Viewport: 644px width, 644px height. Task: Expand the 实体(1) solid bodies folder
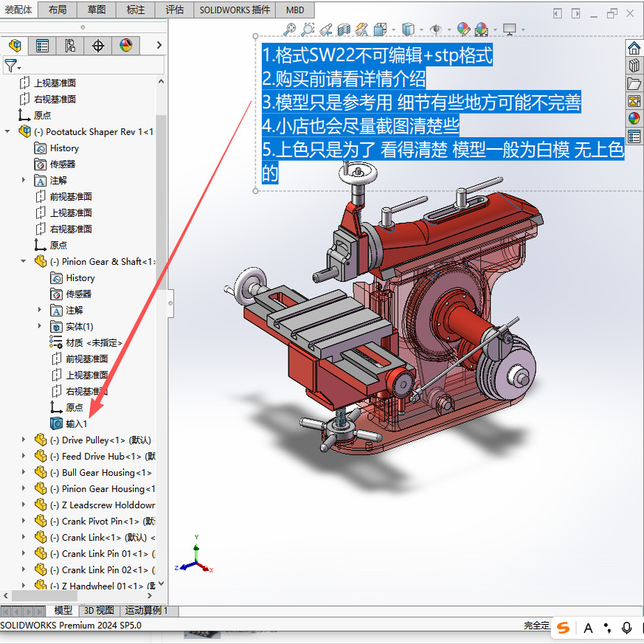pyautogui.click(x=40, y=326)
